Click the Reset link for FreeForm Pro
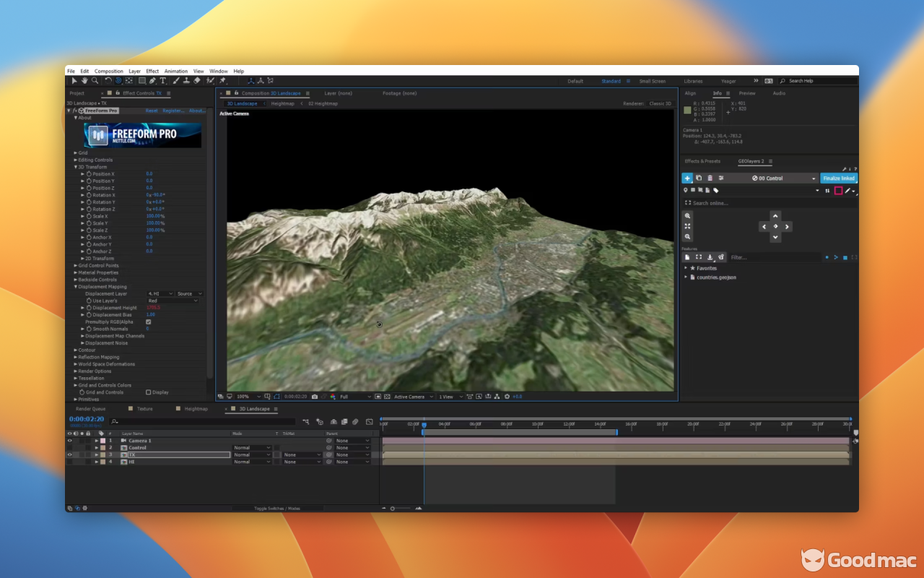Screen dimensions: 924x578 coord(152,111)
